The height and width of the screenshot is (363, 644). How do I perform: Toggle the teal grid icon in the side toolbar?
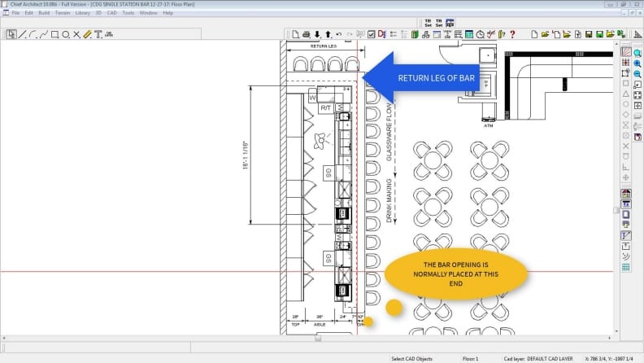(x=626, y=268)
